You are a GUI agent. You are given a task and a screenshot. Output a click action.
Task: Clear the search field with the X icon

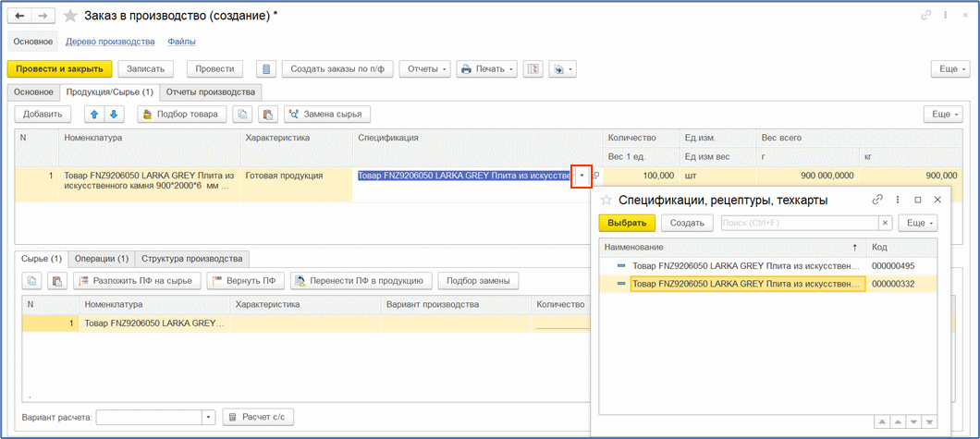pos(885,223)
